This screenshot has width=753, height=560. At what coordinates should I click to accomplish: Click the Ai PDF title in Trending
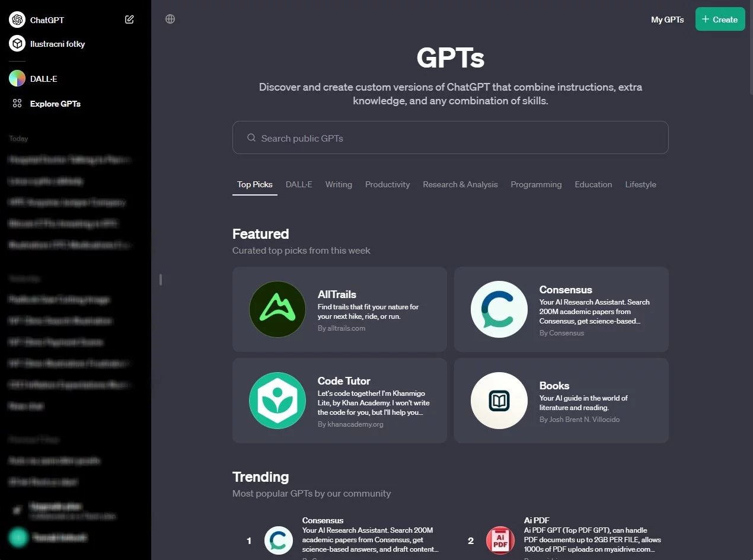[537, 520]
